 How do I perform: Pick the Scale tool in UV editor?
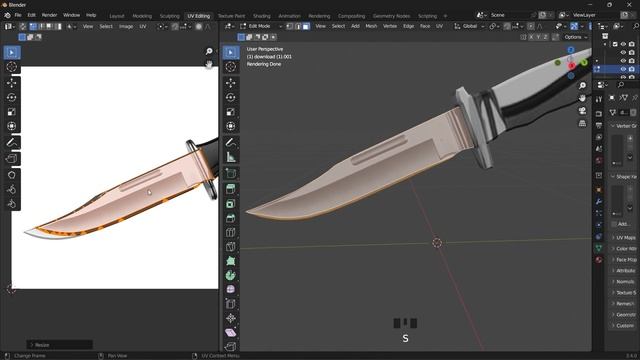click(11, 112)
